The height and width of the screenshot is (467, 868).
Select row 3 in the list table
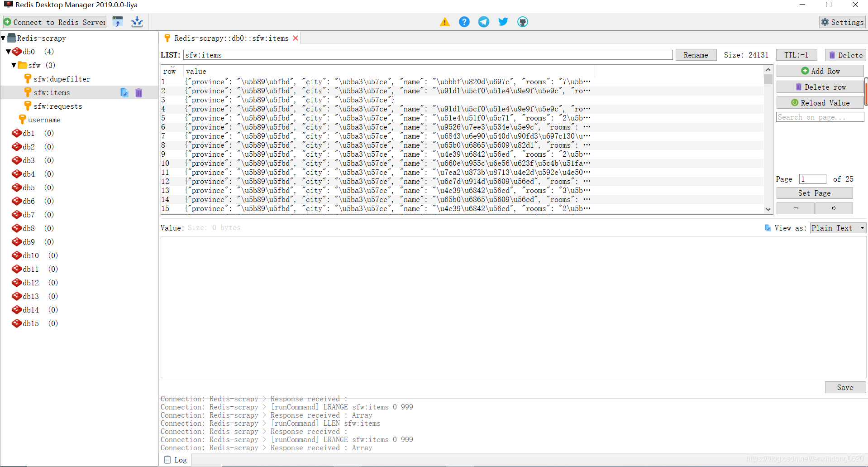click(x=462, y=100)
